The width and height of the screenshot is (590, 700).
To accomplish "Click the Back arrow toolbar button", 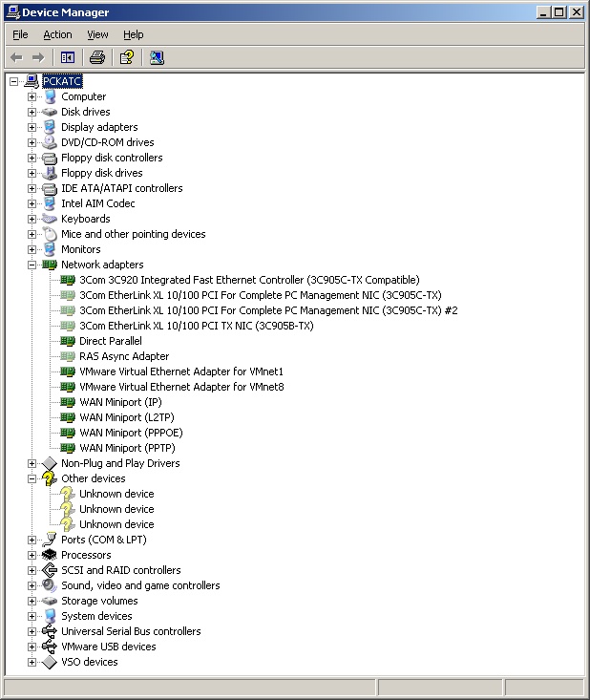I will click(x=17, y=57).
